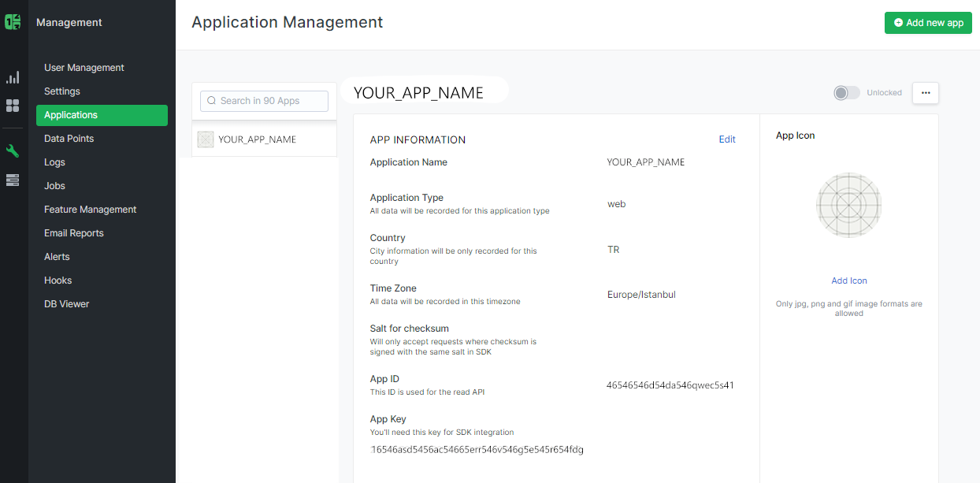This screenshot has width=980, height=483.
Task: Click the wrench Management icon in sidebar
Action: tap(12, 150)
